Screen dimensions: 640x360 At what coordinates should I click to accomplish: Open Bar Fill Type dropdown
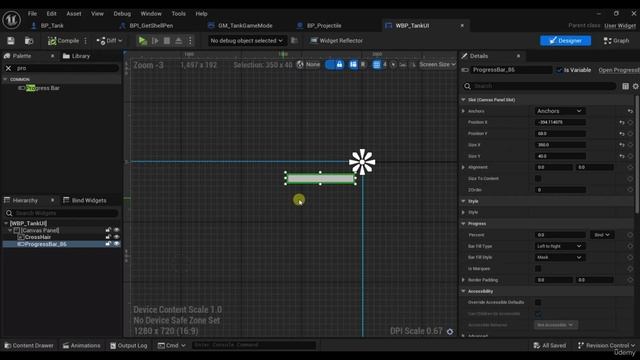[x=560, y=246]
